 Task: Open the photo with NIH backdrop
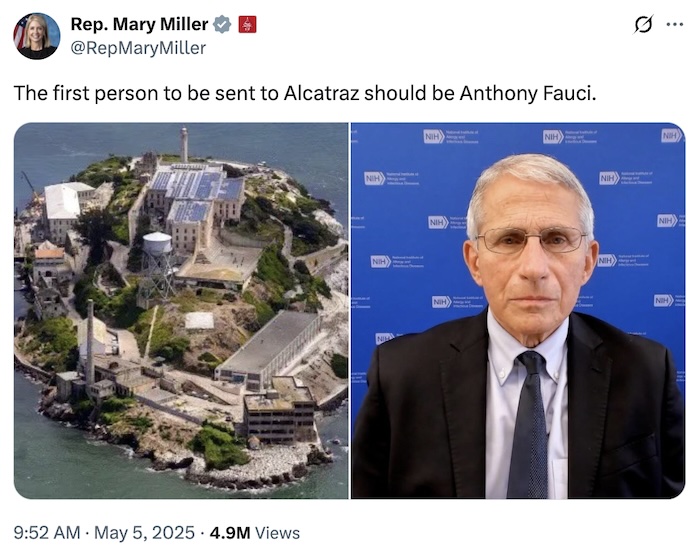coord(518,311)
